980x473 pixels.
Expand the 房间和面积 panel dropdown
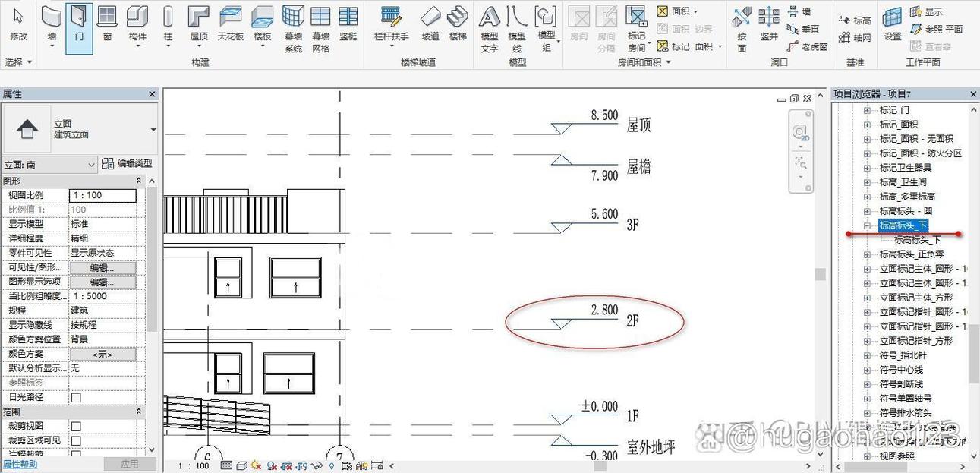[x=644, y=62]
